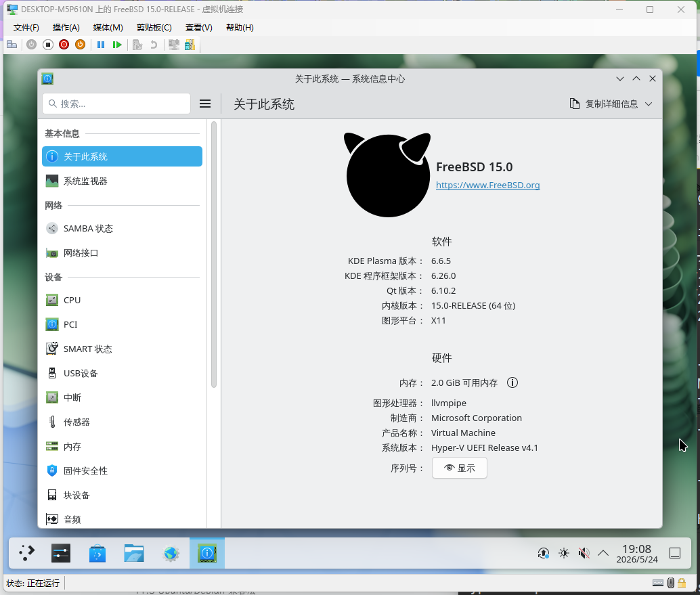Click the sidebar vertical scrollbar
Viewport: 700px width, 595px height.
pyautogui.click(x=214, y=255)
